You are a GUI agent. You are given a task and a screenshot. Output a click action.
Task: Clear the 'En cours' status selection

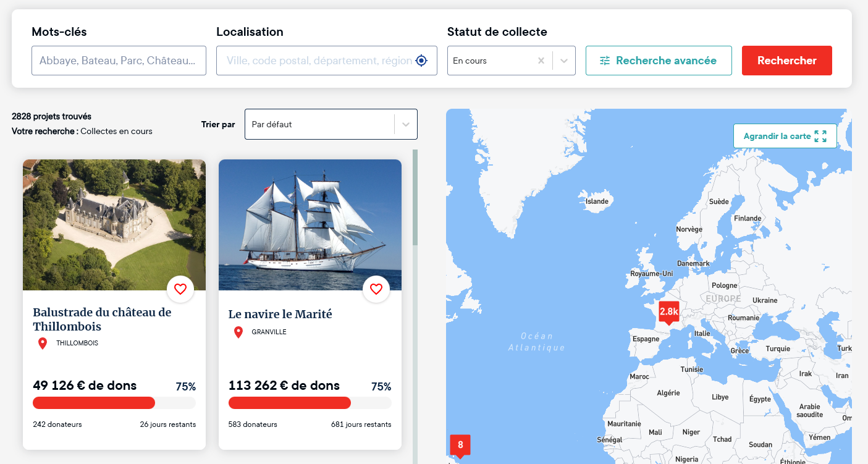click(x=541, y=61)
